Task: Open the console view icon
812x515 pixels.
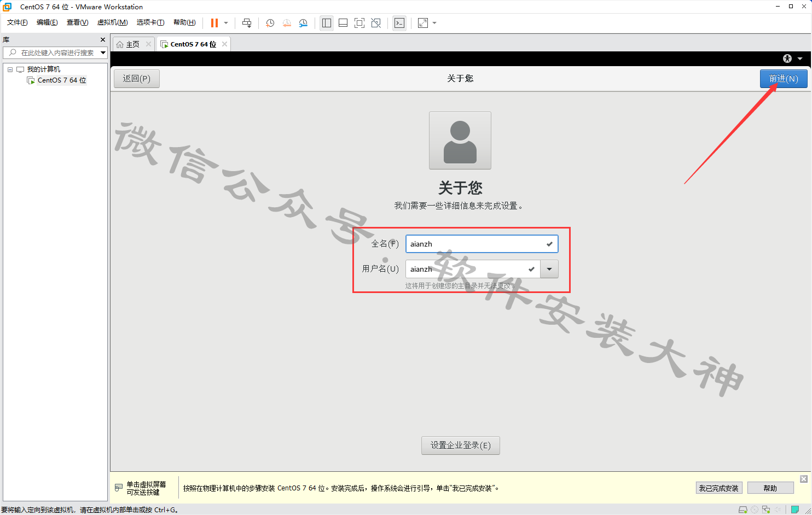Action: (399, 23)
